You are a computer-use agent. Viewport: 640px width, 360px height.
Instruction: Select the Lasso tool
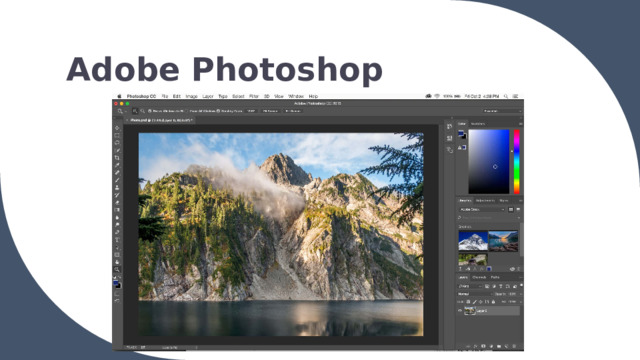(117, 143)
